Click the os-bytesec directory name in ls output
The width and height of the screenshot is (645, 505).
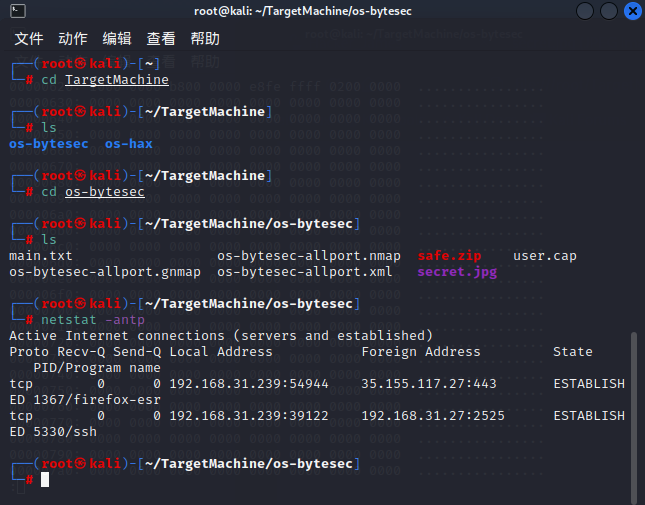click(x=49, y=144)
